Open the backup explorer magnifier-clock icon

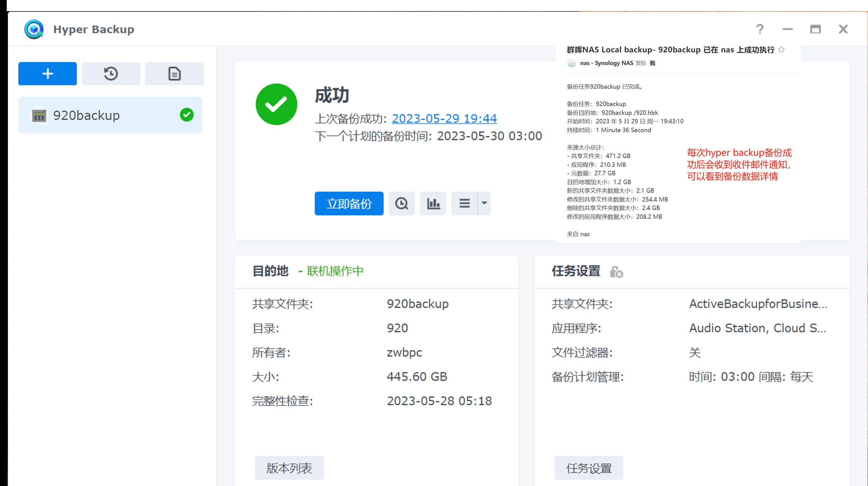[x=402, y=204]
